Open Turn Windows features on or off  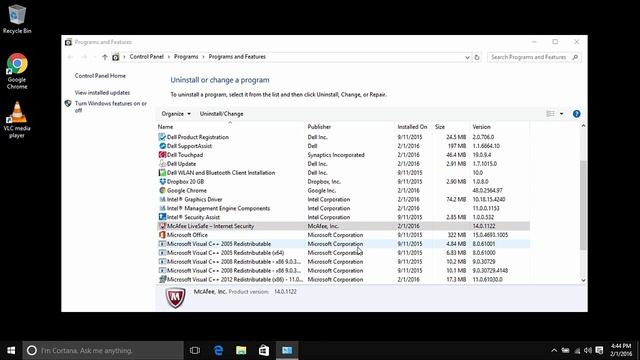point(111,107)
